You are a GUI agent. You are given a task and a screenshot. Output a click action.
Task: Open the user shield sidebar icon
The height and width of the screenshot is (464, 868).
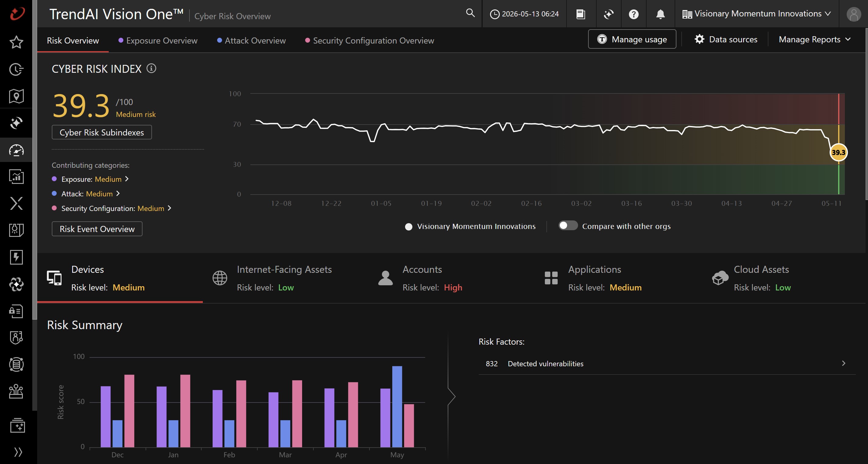[x=16, y=338]
